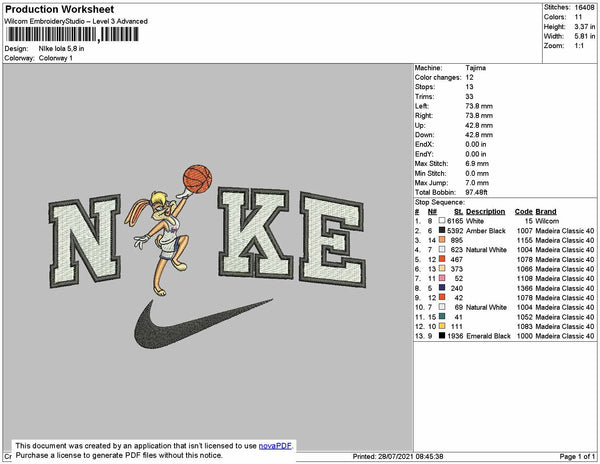This screenshot has width=600, height=464.
Task: Select the peach swatch beside 373 stitches
Action: 442,269
